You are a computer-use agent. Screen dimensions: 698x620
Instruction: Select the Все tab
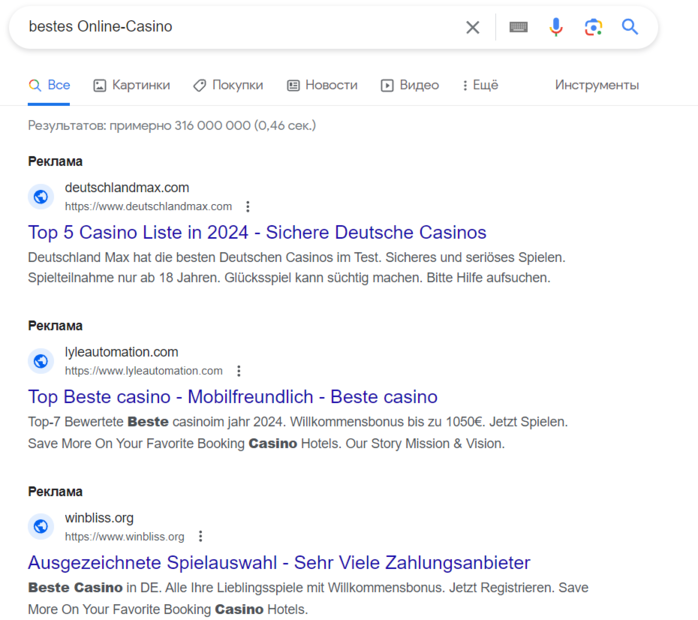click(x=49, y=85)
